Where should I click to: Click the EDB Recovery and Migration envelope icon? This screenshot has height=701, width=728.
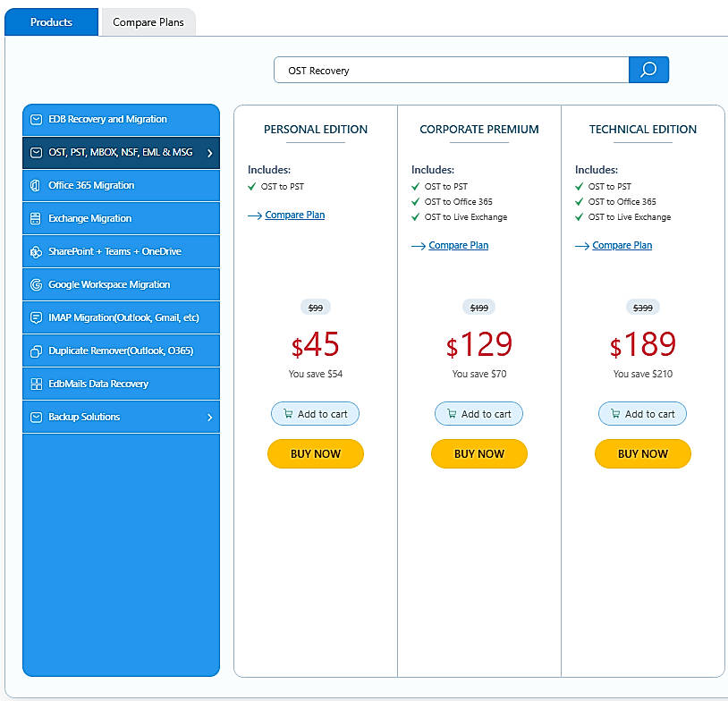point(36,119)
